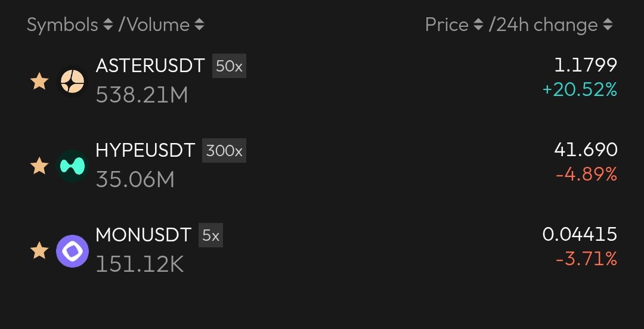The image size is (644, 329).
Task: Click the ASTERUSDT 50x leverage badge
Action: click(229, 67)
